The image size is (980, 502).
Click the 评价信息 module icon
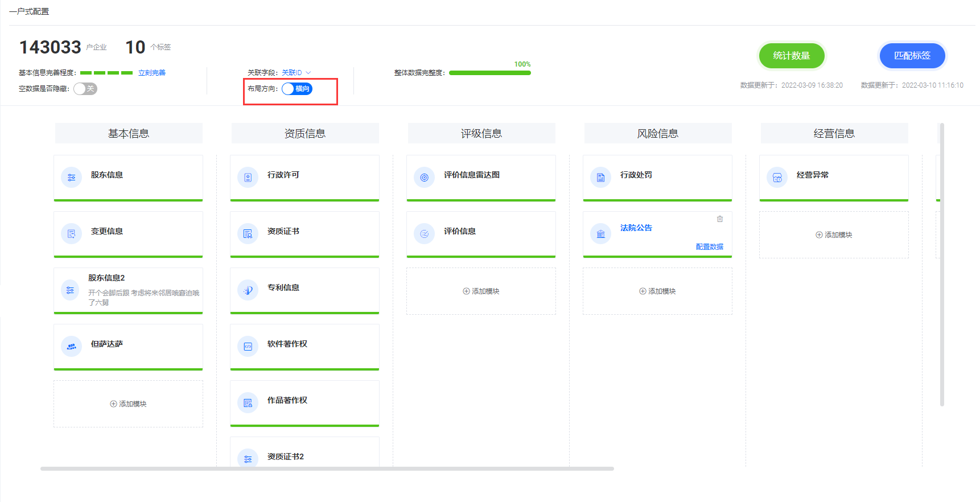424,233
